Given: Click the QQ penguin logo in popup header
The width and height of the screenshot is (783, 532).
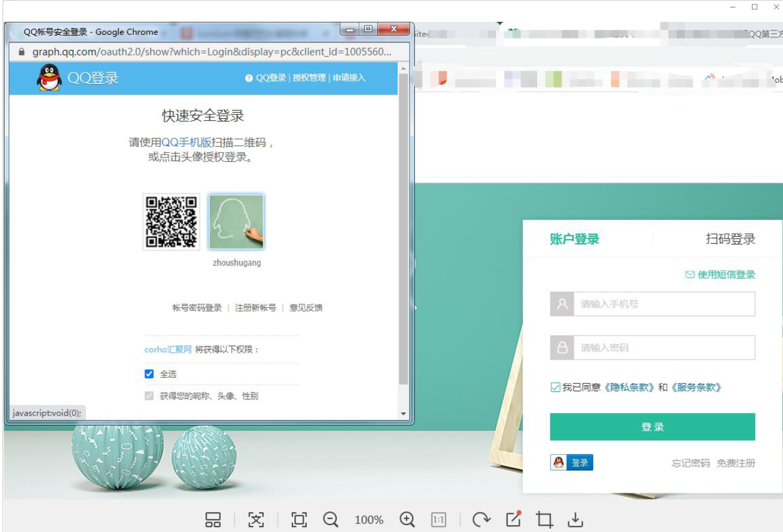Looking at the screenshot, I should pos(49,78).
